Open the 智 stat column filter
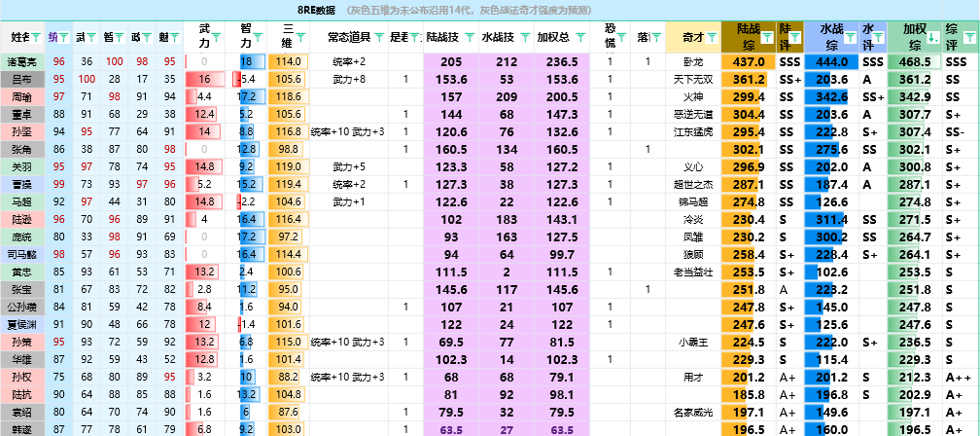The image size is (980, 436). point(119,38)
